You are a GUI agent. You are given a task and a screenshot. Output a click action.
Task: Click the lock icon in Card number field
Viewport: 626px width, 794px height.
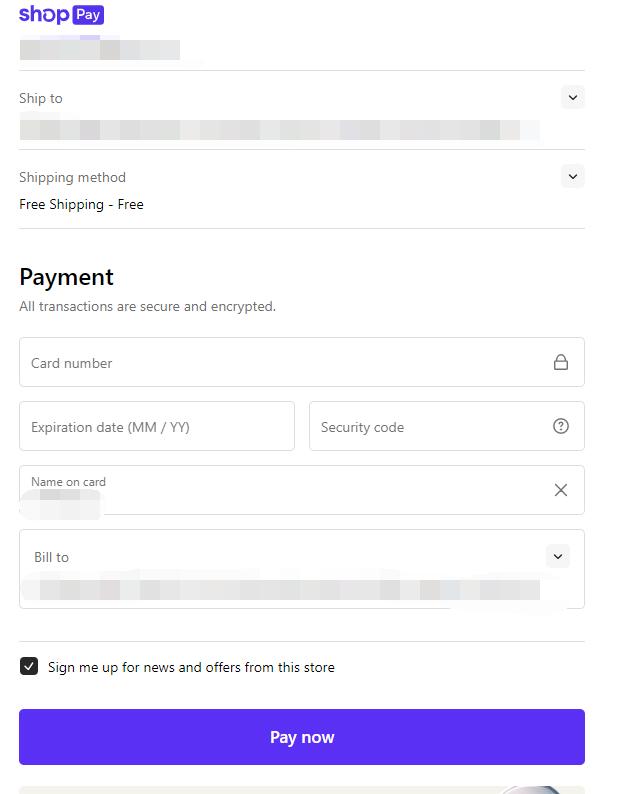pos(561,362)
